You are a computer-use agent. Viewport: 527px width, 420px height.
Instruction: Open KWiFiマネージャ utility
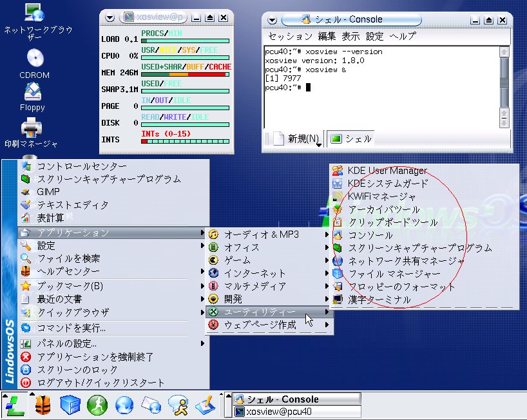(x=424, y=196)
